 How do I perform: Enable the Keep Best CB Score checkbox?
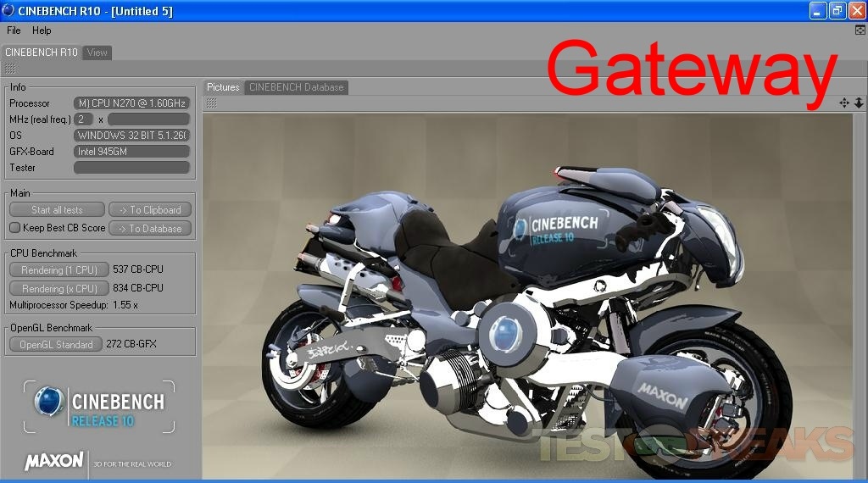click(14, 228)
